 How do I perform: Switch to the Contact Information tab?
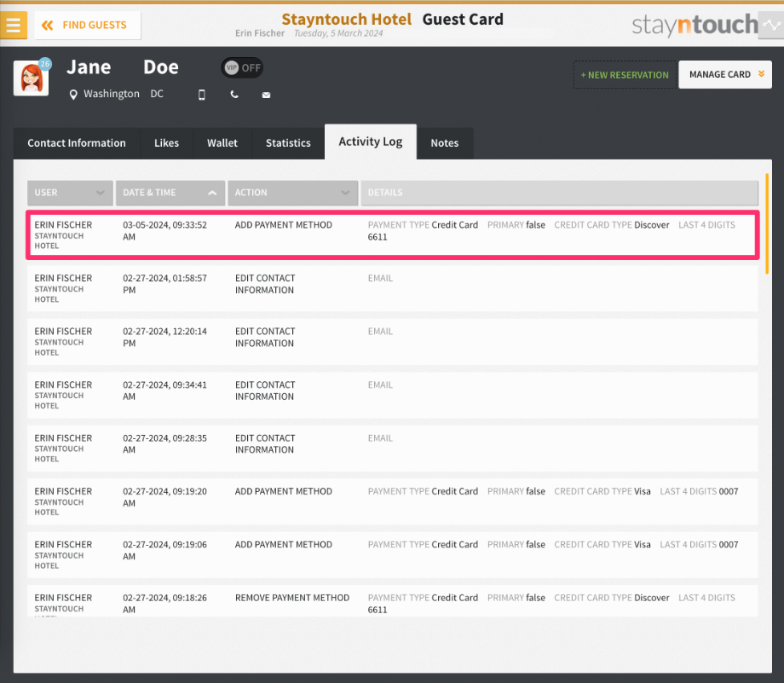click(77, 143)
